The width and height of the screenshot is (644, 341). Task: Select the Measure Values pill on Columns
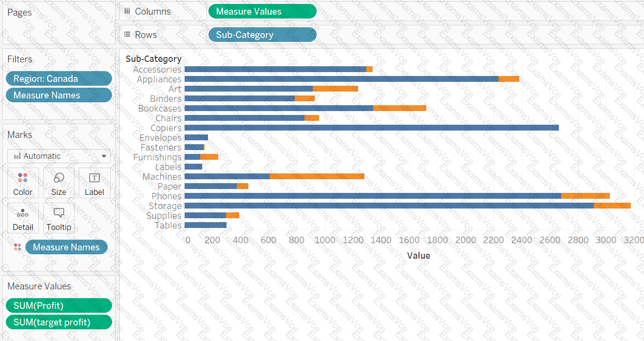pyautogui.click(x=262, y=11)
